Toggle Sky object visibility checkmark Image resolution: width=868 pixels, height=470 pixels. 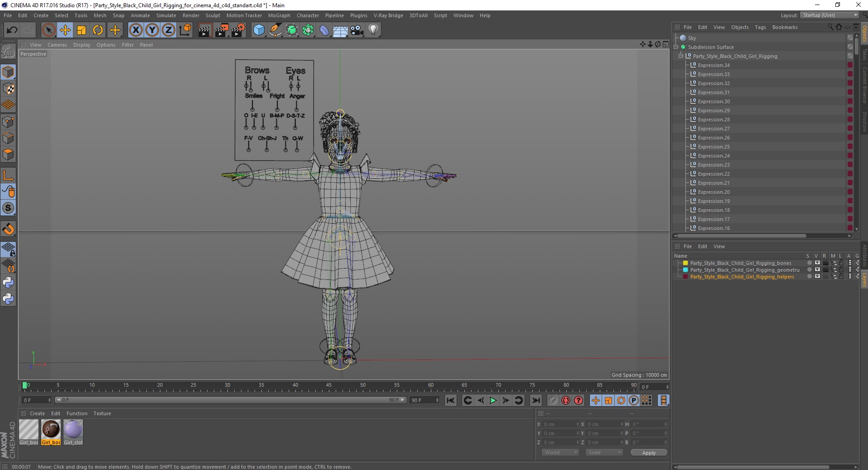tap(850, 38)
